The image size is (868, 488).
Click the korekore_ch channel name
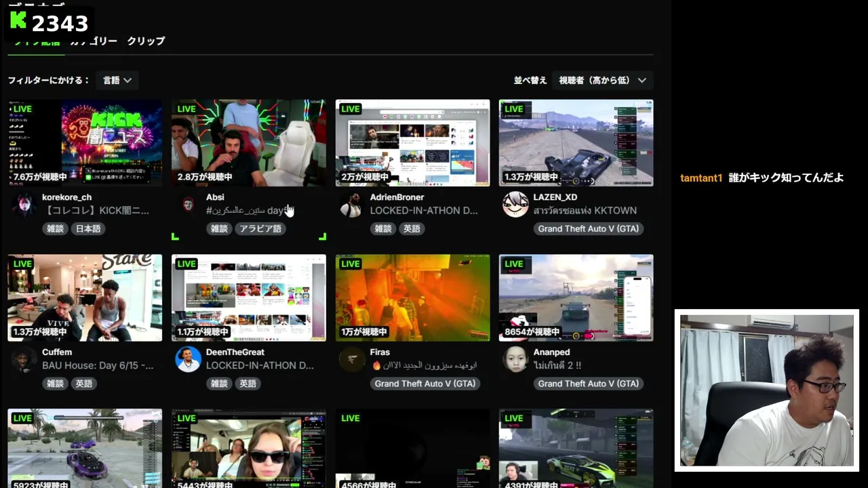66,197
